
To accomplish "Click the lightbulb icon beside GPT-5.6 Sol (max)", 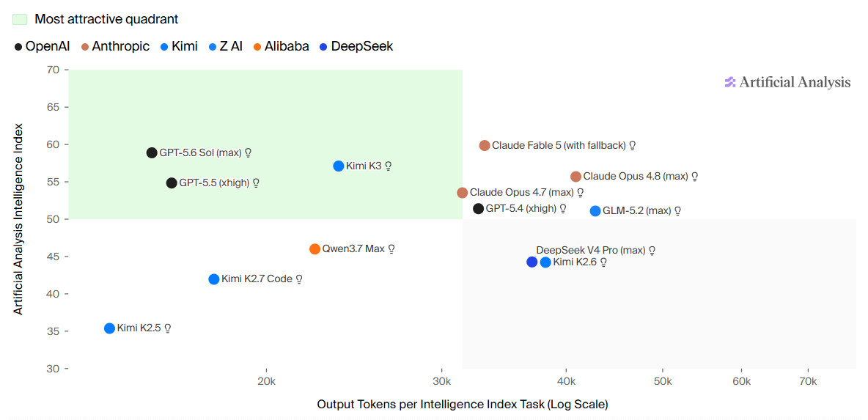I will coord(249,152).
